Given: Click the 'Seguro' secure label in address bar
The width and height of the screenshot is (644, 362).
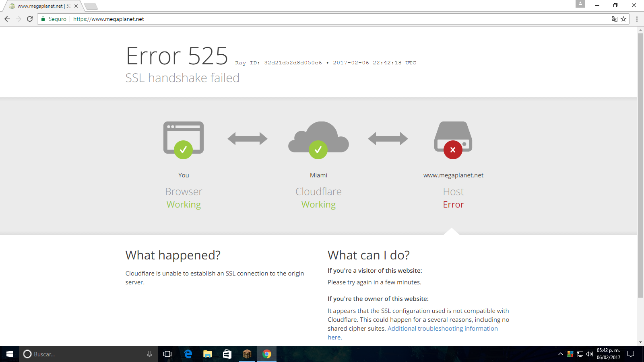Looking at the screenshot, I should point(58,19).
